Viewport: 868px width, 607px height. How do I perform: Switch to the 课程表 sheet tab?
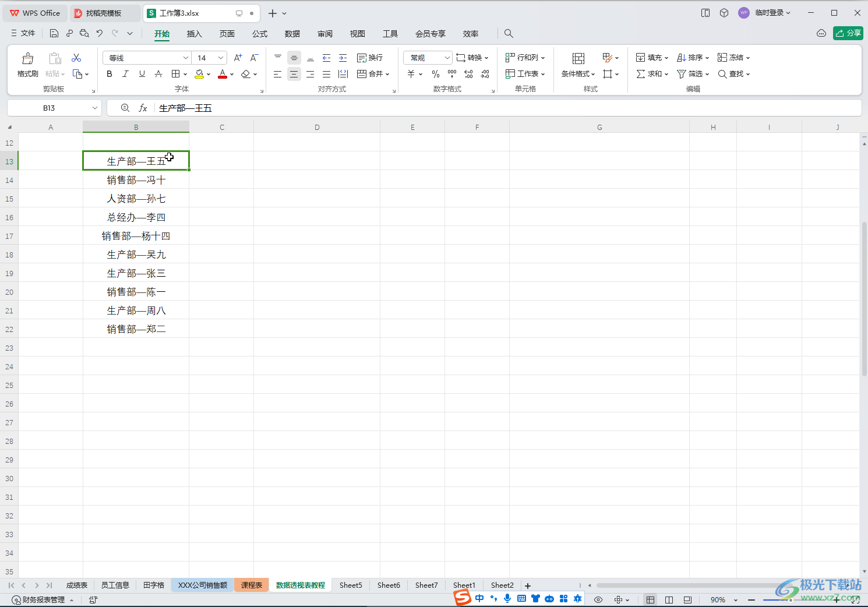pyautogui.click(x=252, y=585)
